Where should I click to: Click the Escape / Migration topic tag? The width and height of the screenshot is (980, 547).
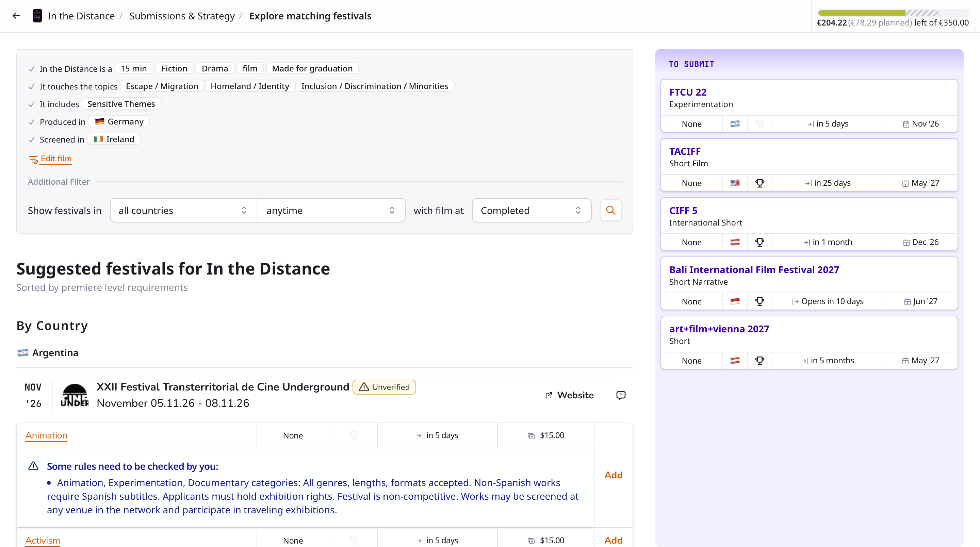[x=162, y=86]
